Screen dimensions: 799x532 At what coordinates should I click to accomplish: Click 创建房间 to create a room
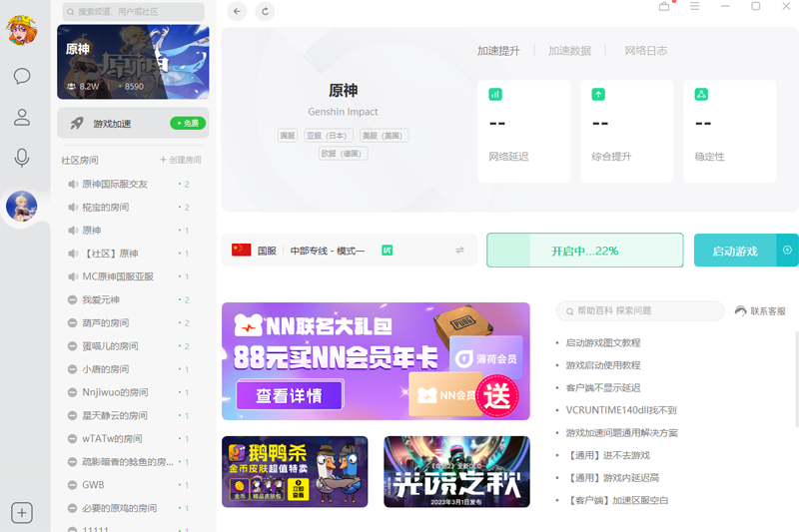pos(181,160)
